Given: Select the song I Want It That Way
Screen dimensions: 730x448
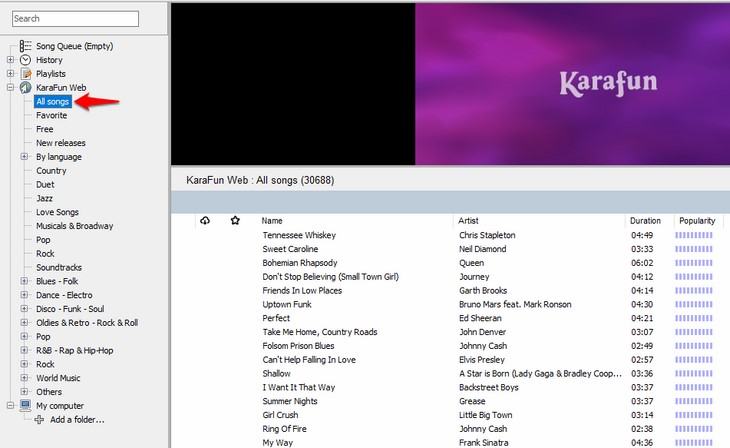Looking at the screenshot, I should (299, 387).
